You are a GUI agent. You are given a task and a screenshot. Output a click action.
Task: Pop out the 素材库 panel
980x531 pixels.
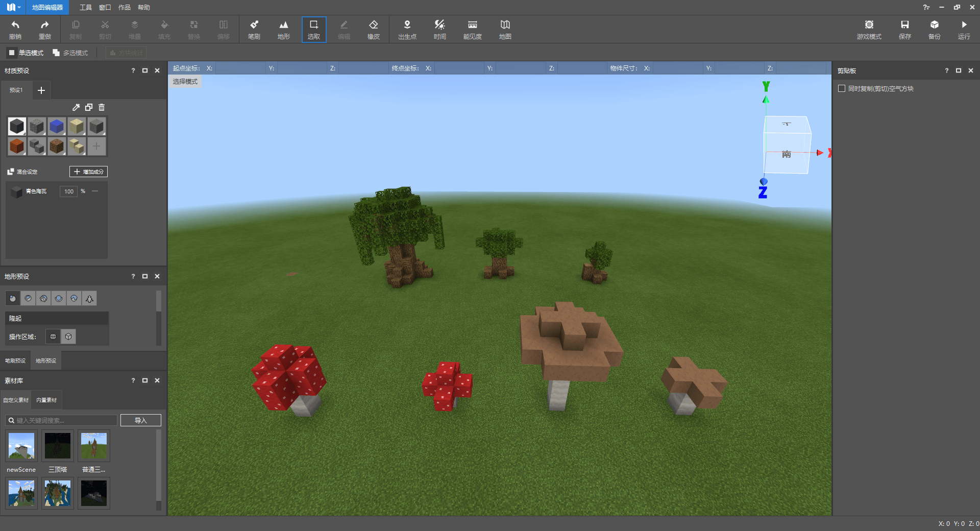click(145, 380)
